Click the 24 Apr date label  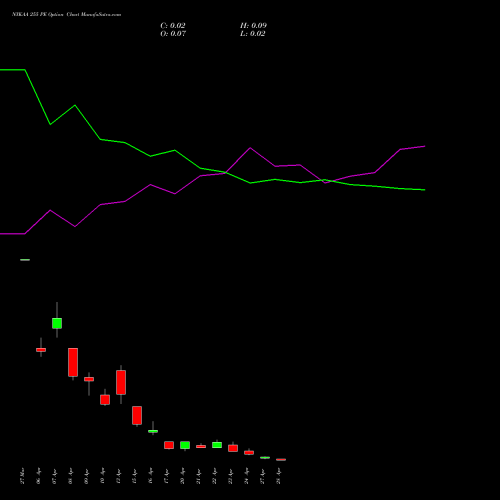tap(246, 476)
